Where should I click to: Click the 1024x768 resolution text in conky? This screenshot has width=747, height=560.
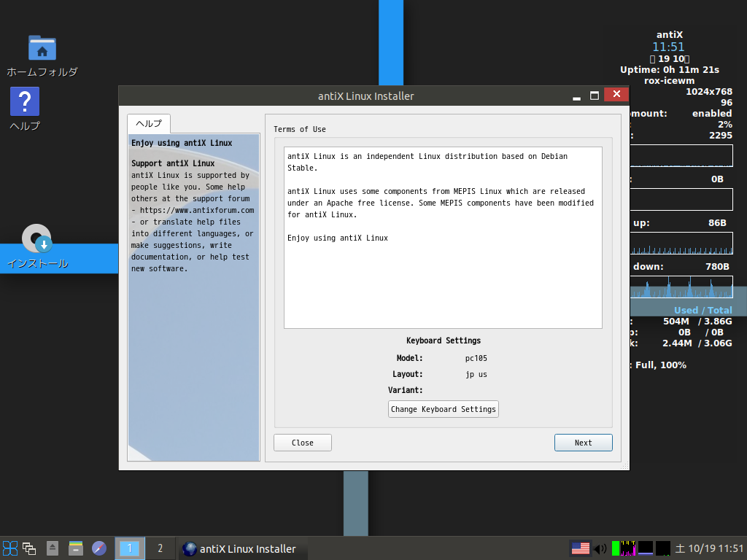tap(709, 91)
